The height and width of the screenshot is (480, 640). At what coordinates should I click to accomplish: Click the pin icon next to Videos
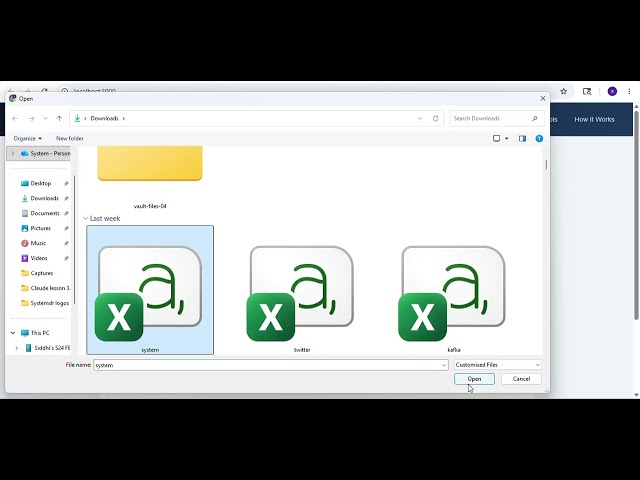66,258
